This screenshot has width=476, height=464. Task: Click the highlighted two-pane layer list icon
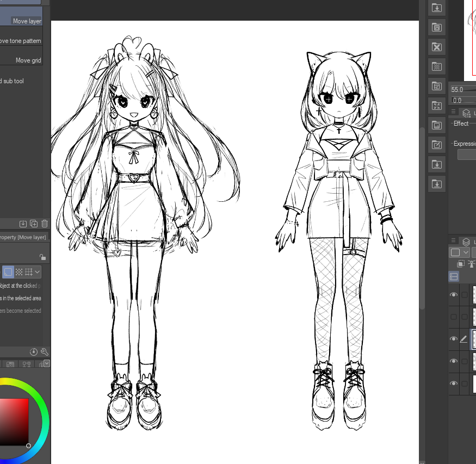(x=454, y=276)
